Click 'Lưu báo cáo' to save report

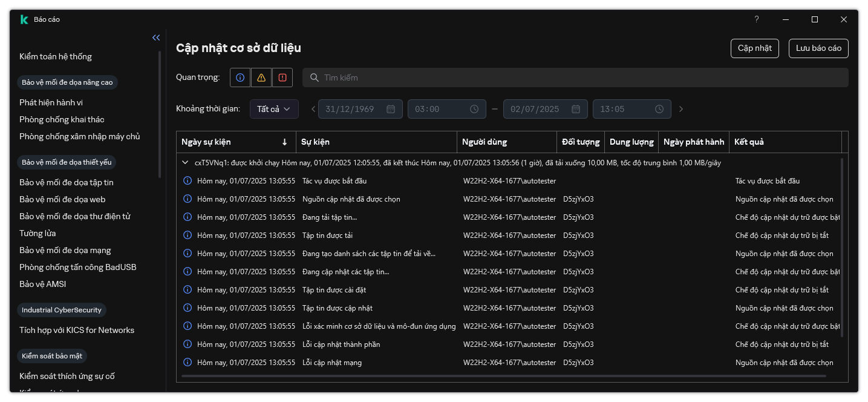(818, 48)
